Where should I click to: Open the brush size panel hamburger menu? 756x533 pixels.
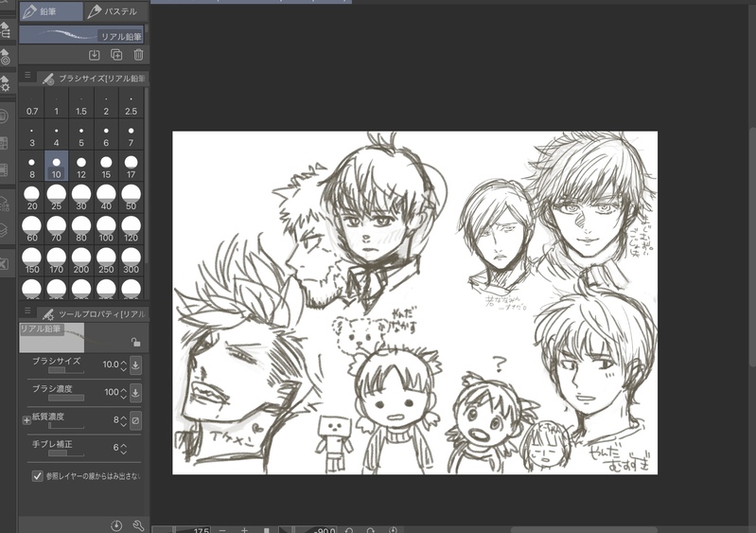point(27,75)
